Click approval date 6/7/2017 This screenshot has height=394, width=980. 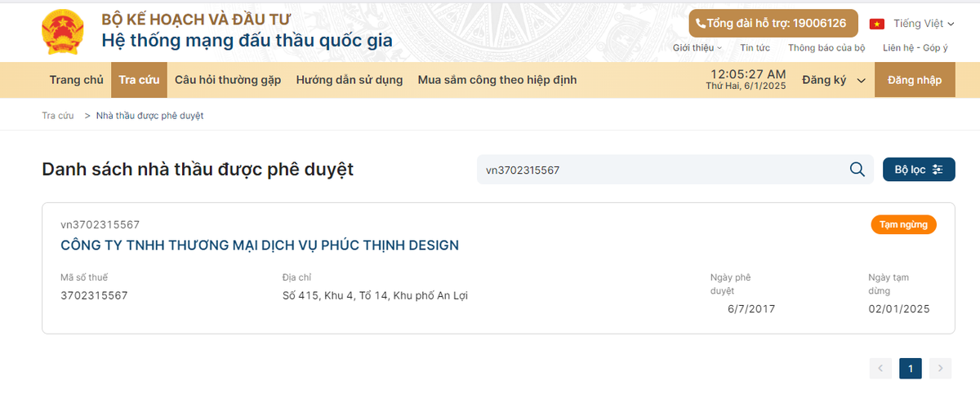[751, 309]
